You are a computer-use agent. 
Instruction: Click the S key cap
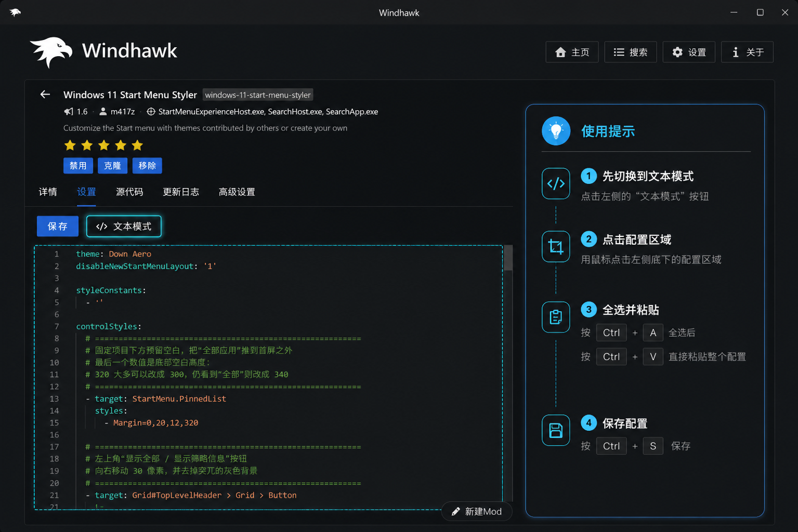(x=653, y=446)
